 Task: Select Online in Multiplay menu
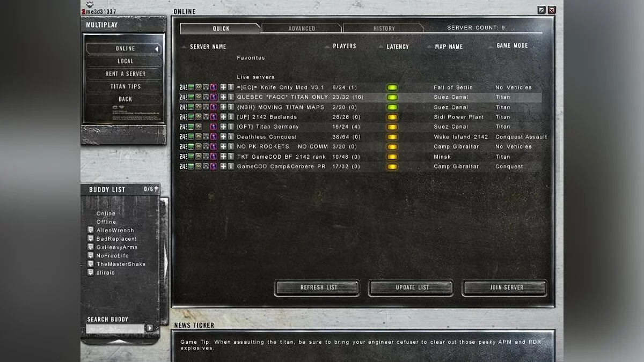coord(123,49)
